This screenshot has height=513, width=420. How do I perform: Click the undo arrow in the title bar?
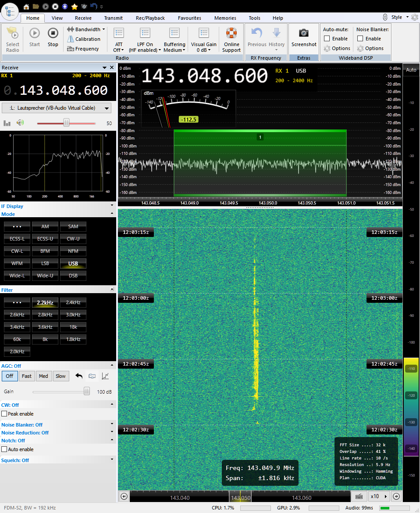pos(94,6)
